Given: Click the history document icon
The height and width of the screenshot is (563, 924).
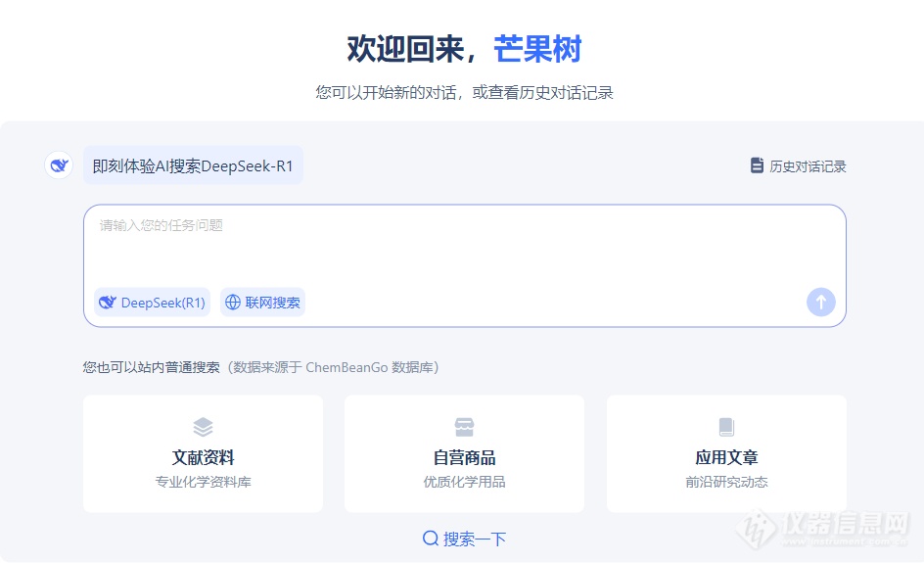Looking at the screenshot, I should [757, 165].
